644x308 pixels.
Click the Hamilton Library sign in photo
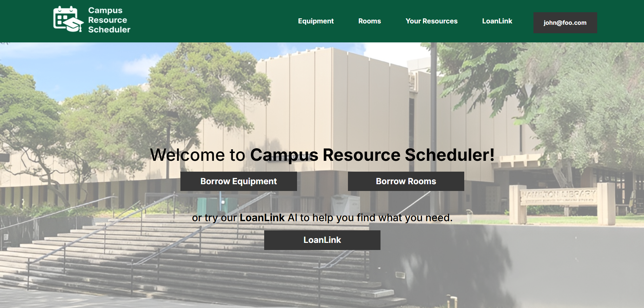point(558,196)
